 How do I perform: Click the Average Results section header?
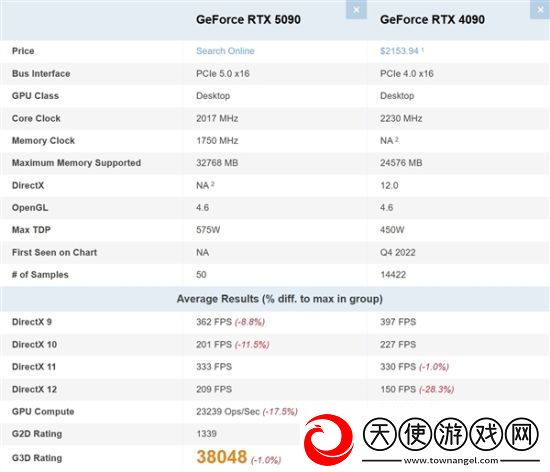point(280,299)
